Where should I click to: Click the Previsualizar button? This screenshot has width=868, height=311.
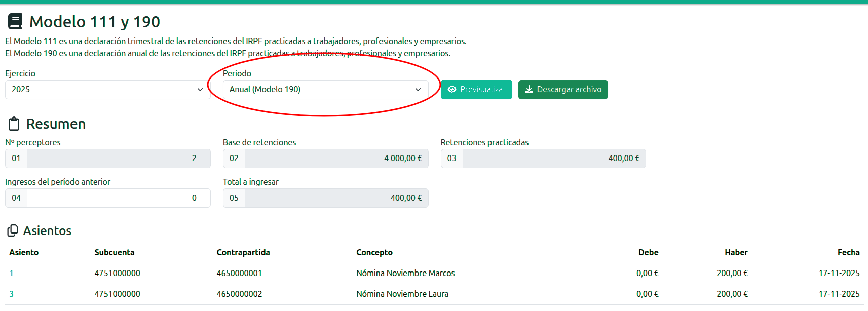(x=476, y=90)
